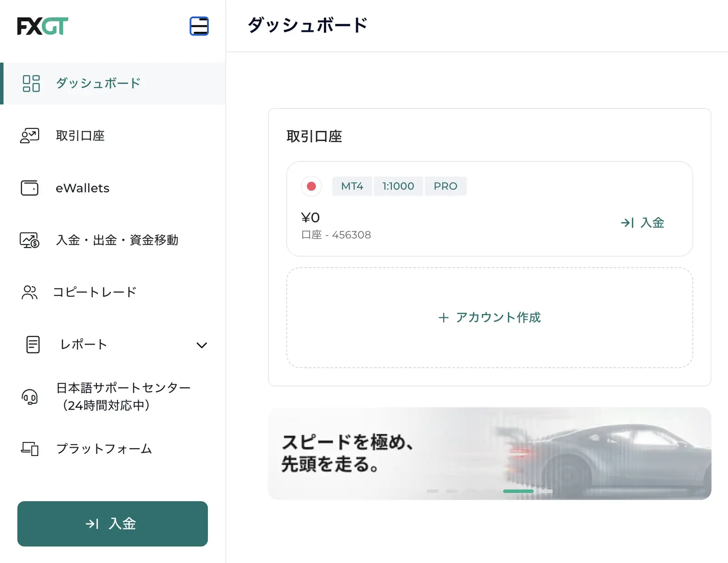Click the PRO account type tag
This screenshot has width=728, height=563.
pyautogui.click(x=445, y=186)
